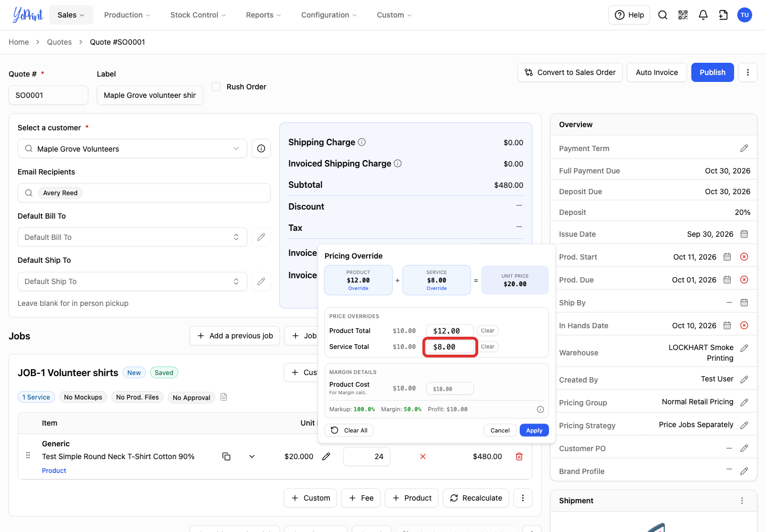The image size is (766, 532).
Task: Publish the quote
Action: click(x=712, y=72)
